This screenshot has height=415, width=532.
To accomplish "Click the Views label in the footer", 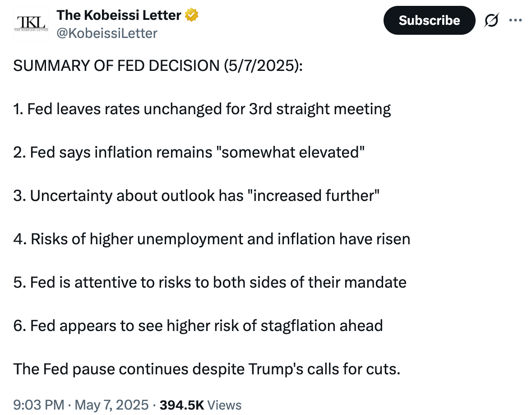I will click(x=225, y=405).
